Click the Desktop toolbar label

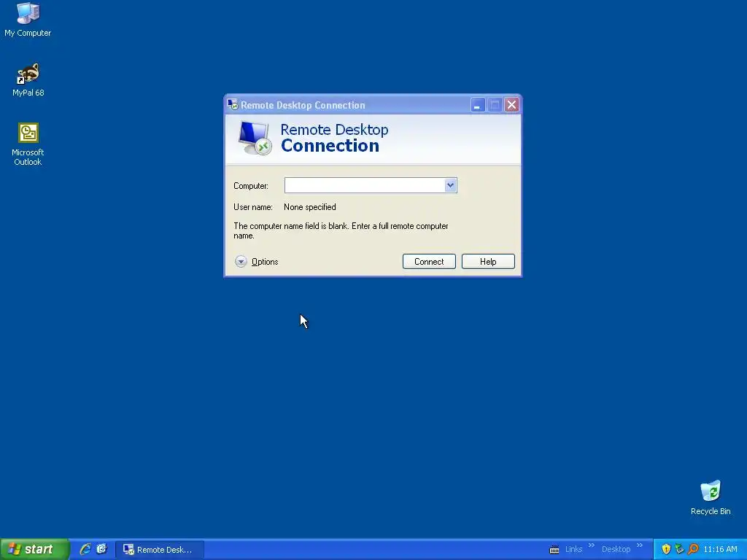point(616,549)
